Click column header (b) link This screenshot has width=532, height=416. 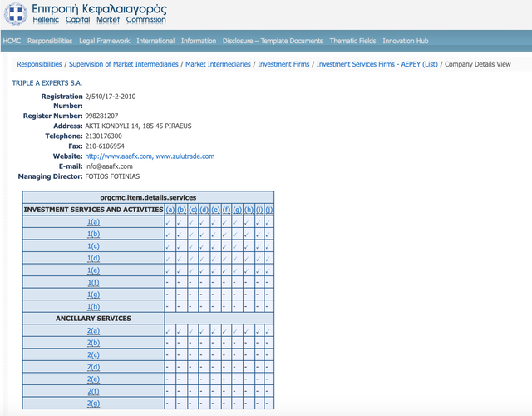pyautogui.click(x=181, y=210)
